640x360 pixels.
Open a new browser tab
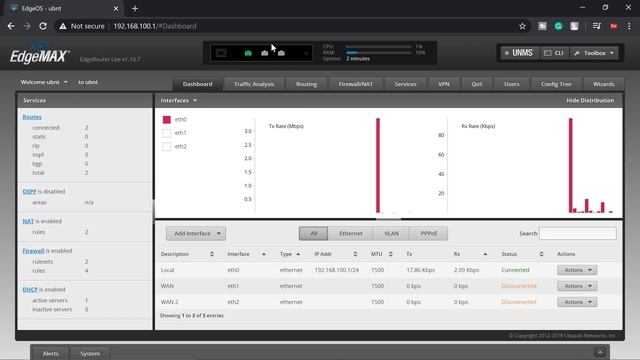pos(135,8)
